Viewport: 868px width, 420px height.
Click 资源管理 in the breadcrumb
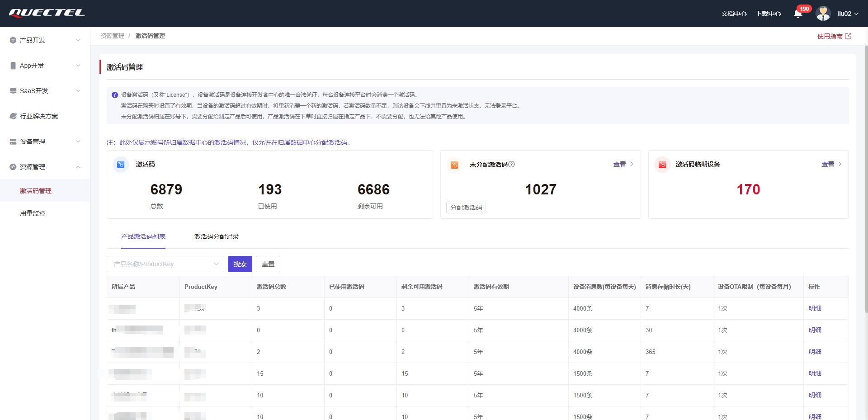(112, 36)
